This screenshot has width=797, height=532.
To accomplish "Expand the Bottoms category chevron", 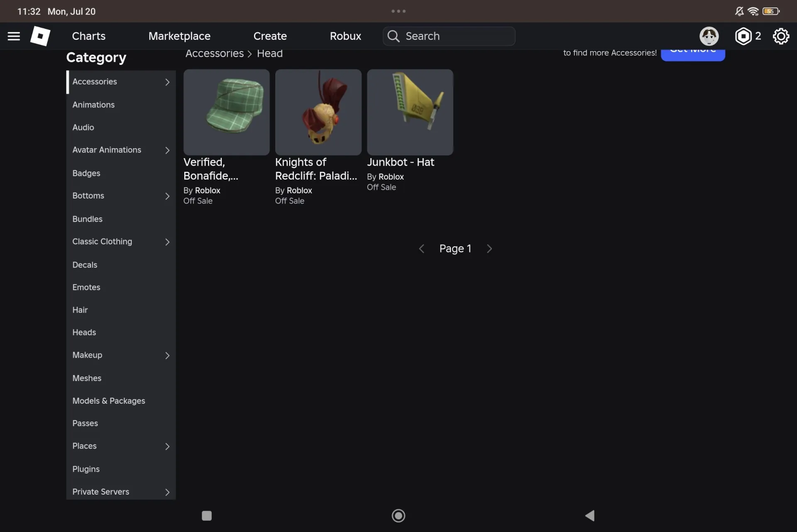I will coord(167,196).
